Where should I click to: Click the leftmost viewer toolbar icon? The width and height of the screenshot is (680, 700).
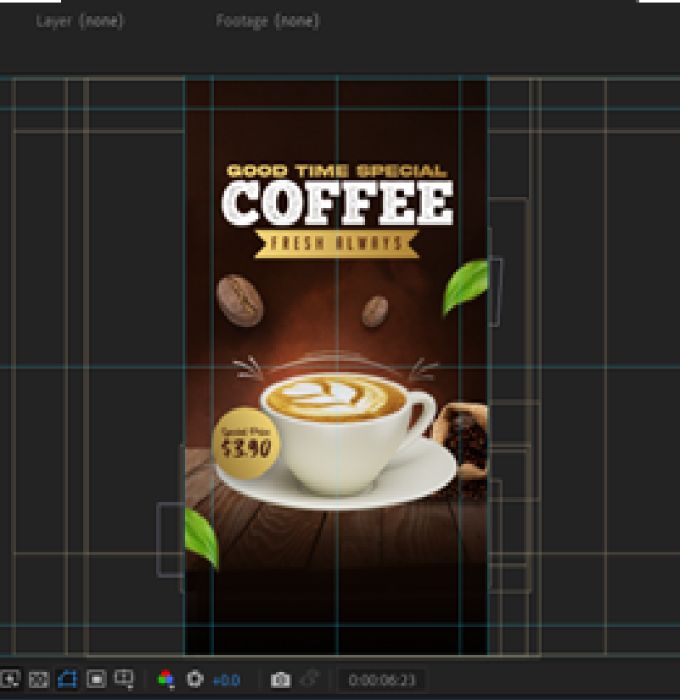coord(9,679)
